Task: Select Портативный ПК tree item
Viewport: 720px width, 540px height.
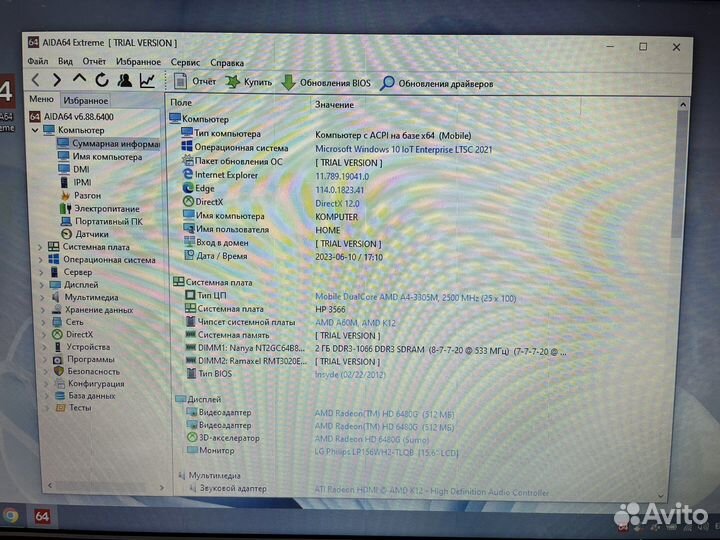Action: pyautogui.click(x=102, y=221)
